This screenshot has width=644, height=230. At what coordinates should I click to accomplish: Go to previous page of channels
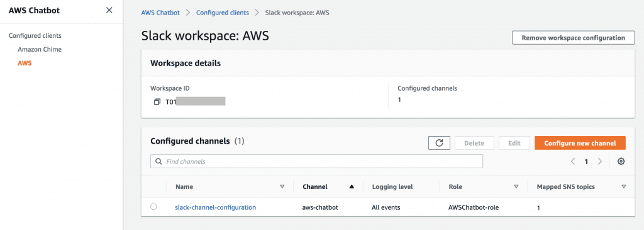coord(572,162)
